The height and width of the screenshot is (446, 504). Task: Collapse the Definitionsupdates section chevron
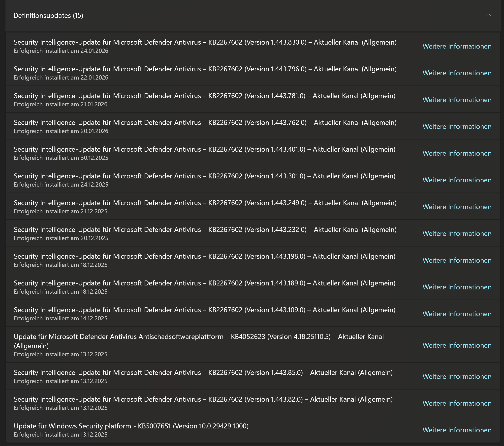tap(488, 15)
